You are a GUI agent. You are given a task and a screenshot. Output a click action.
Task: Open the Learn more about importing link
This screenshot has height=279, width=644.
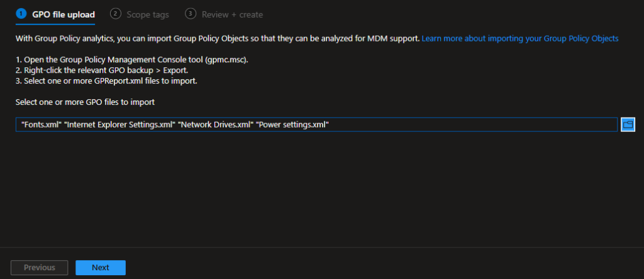click(519, 38)
